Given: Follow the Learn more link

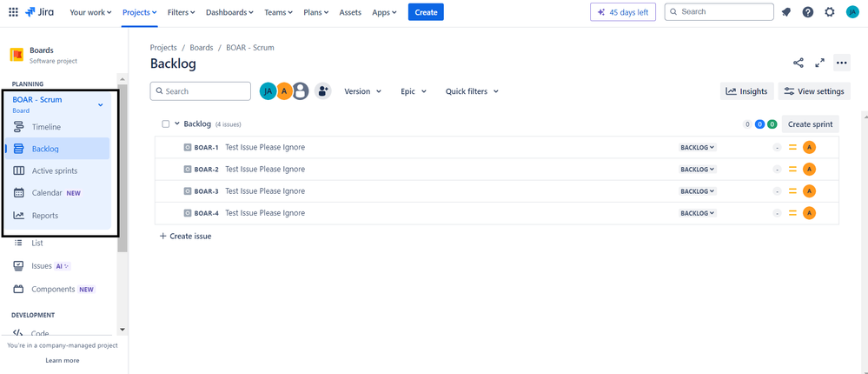Looking at the screenshot, I should (x=63, y=360).
